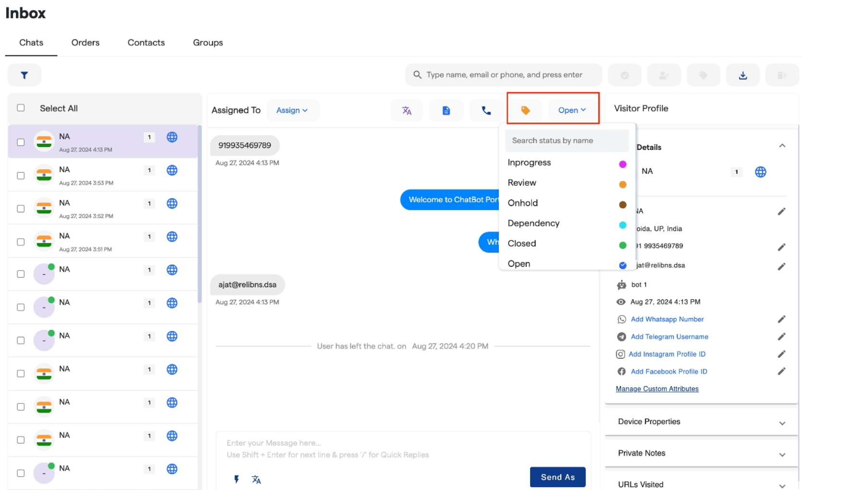
Task: Open the Open status dropdown
Action: pos(572,110)
